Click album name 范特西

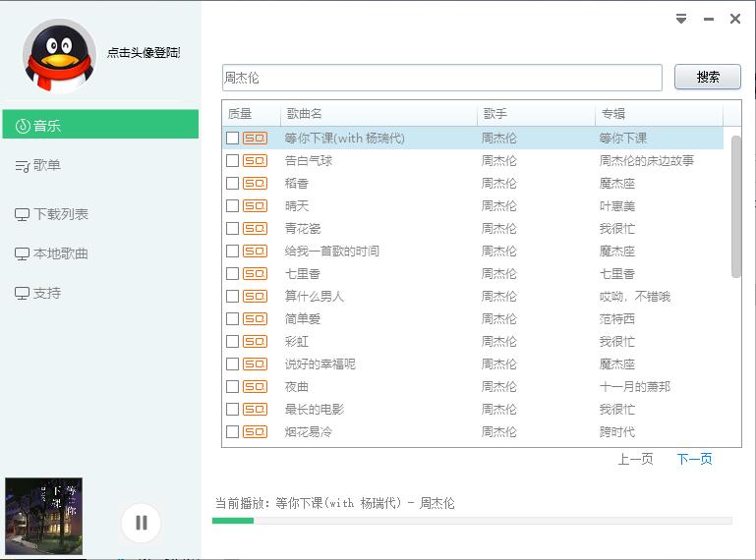(x=617, y=318)
